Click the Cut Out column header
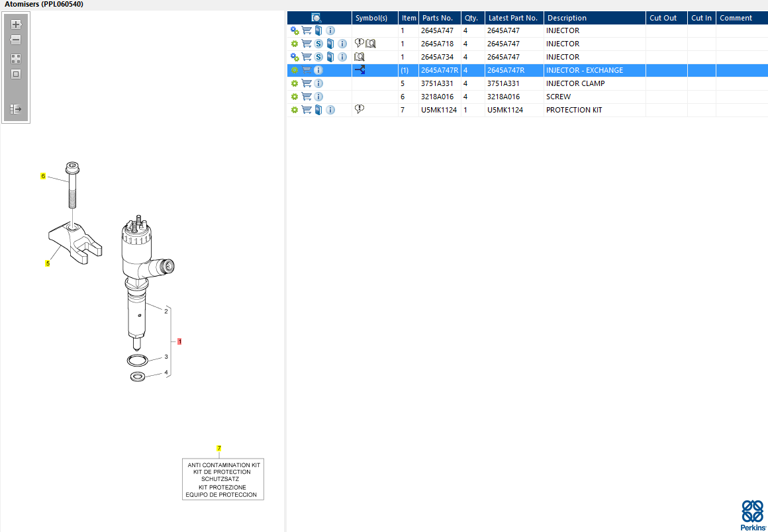The image size is (768, 532). pos(667,18)
